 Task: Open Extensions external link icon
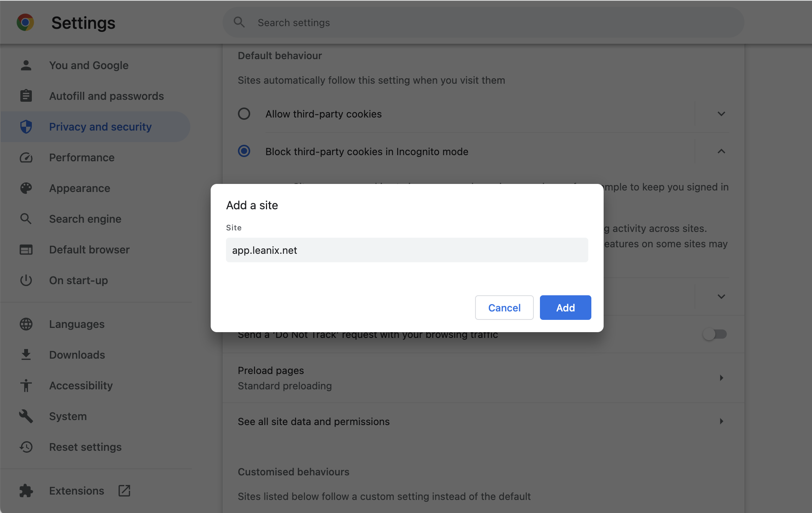124,491
